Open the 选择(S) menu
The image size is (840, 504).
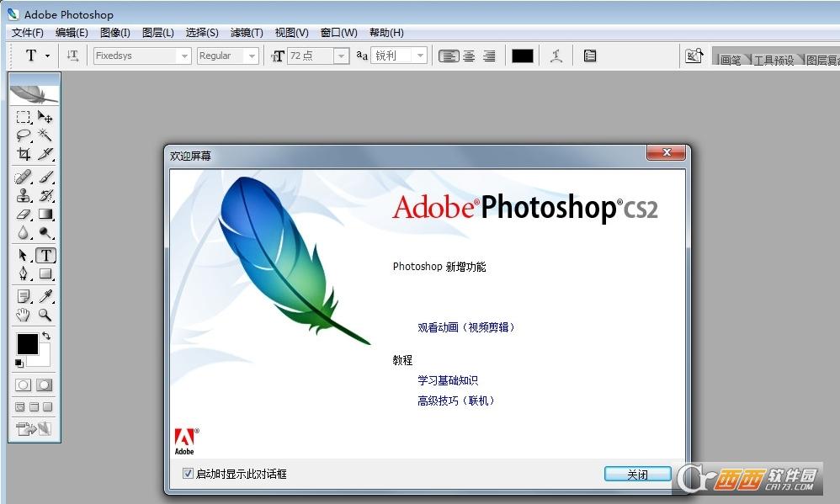(202, 33)
